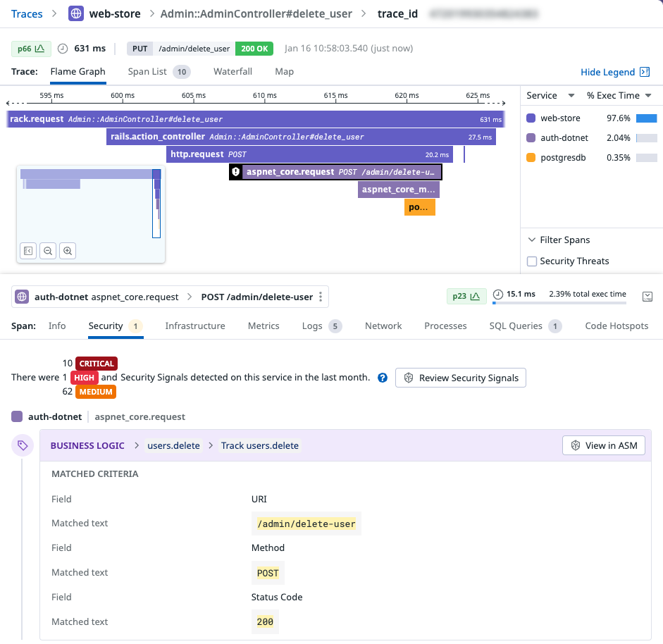This screenshot has height=644, width=663.
Task: Select the rack.request span bar
Action: 256,119
